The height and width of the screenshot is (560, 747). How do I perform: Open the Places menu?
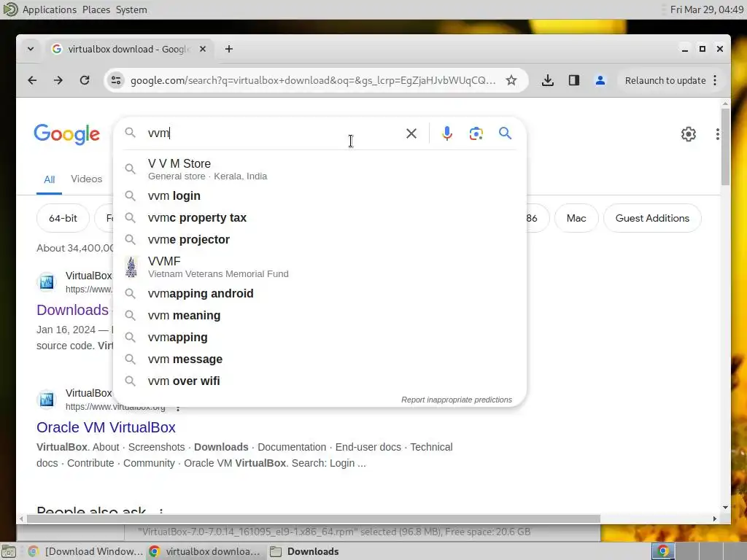pyautogui.click(x=96, y=9)
